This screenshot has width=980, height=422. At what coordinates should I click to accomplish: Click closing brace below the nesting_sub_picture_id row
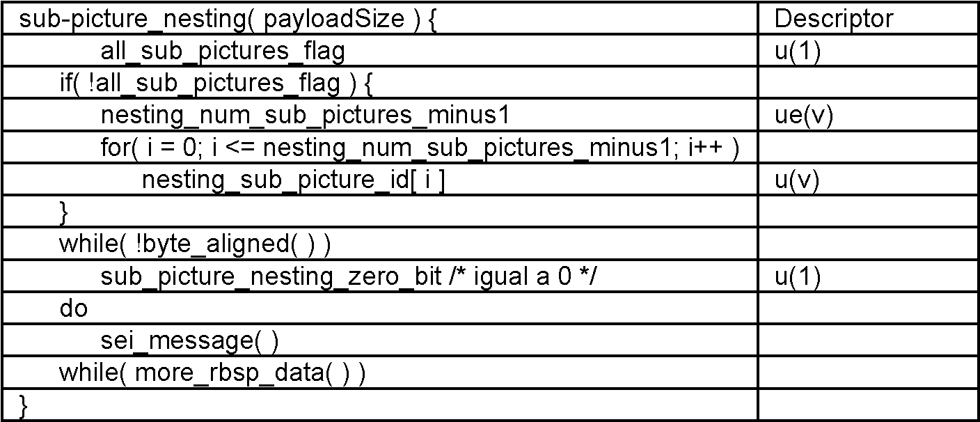(x=63, y=212)
